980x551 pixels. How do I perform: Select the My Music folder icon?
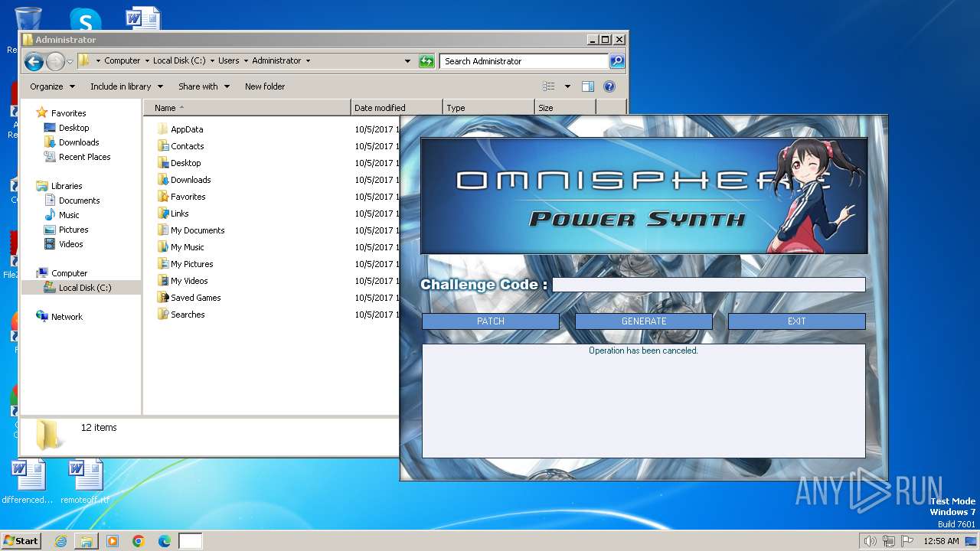pos(162,247)
